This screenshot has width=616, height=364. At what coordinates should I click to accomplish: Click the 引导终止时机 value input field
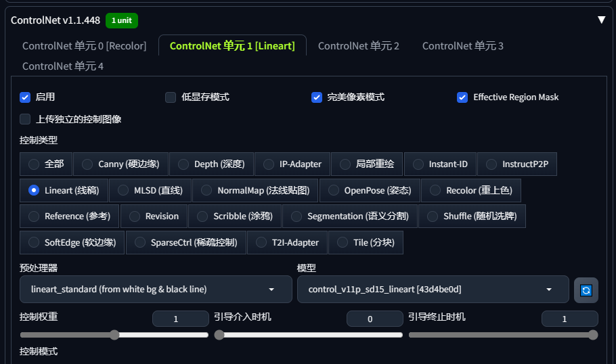point(569,319)
